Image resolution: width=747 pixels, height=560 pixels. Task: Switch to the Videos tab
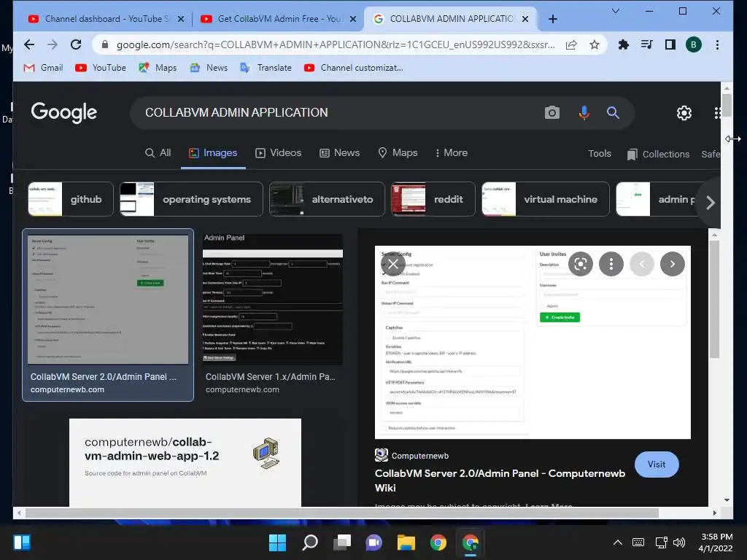point(278,153)
